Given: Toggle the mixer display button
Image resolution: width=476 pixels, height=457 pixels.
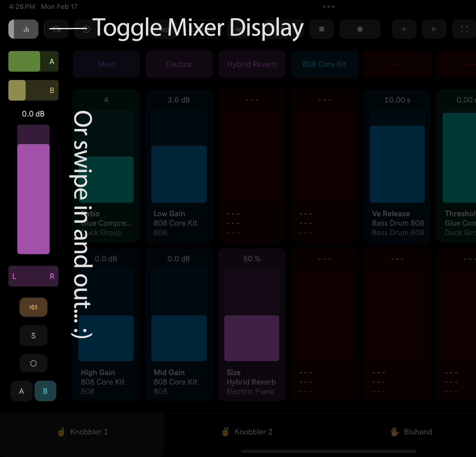Looking at the screenshot, I should point(23,29).
